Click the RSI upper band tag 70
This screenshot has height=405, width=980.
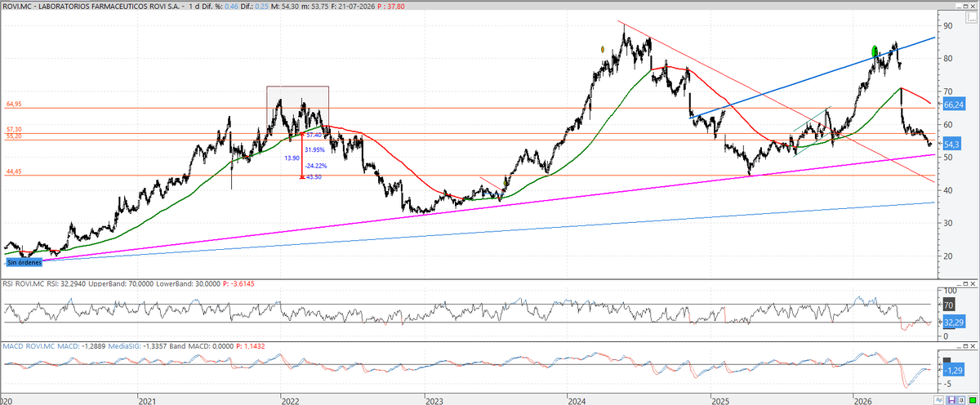point(949,305)
